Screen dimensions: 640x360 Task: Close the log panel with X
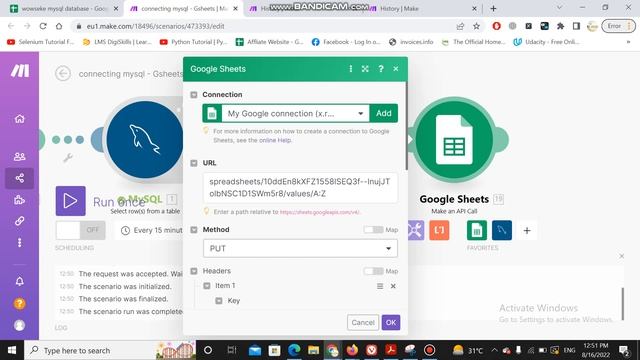(621, 256)
